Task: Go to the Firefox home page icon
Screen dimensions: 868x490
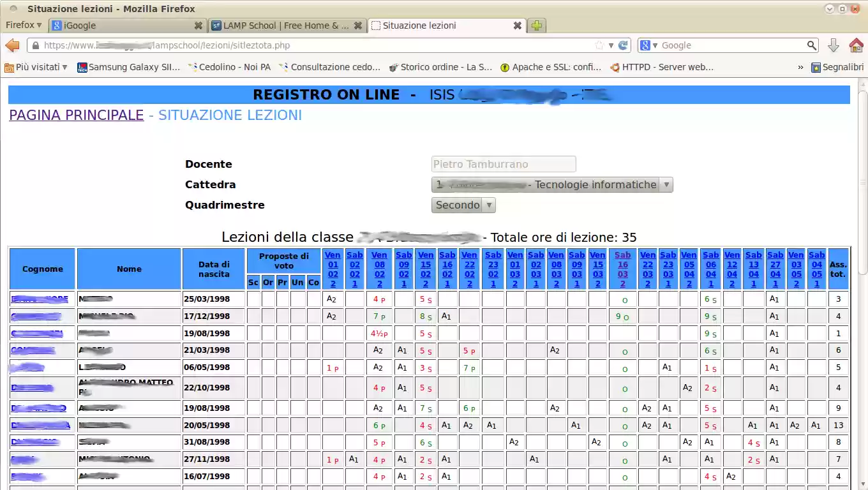Action: coord(856,45)
